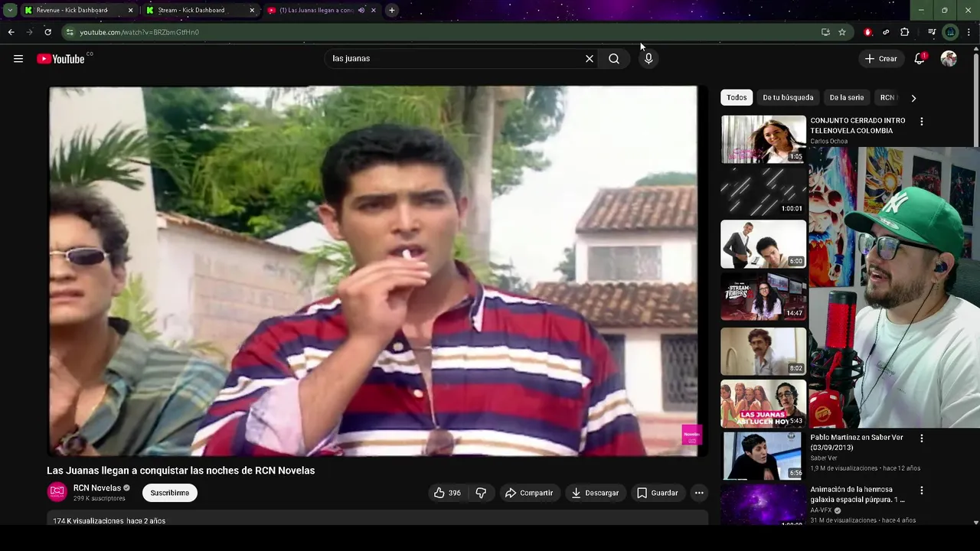Open the 1:00:01 rain video thumbnail
980x551 pixels.
[x=763, y=191]
